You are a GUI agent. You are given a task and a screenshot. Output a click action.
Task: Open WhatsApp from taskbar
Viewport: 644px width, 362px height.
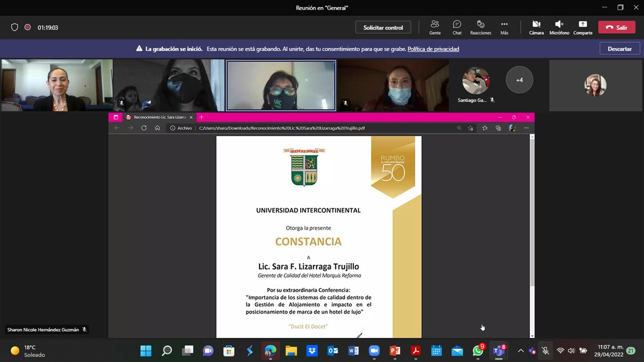point(478,350)
